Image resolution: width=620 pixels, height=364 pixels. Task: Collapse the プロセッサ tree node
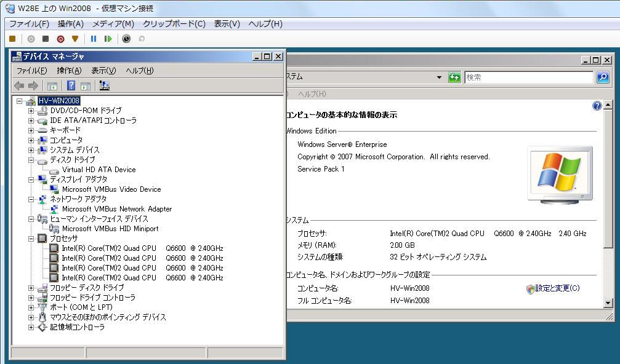[31, 239]
